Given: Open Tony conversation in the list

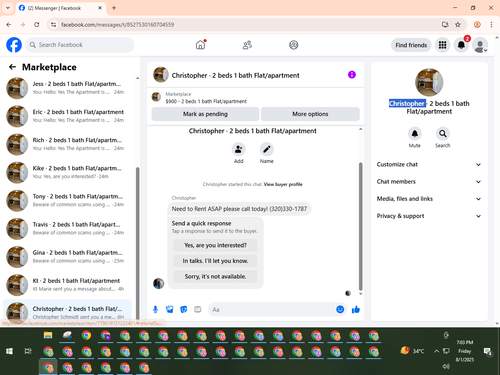Looking at the screenshot, I should pos(68,200).
